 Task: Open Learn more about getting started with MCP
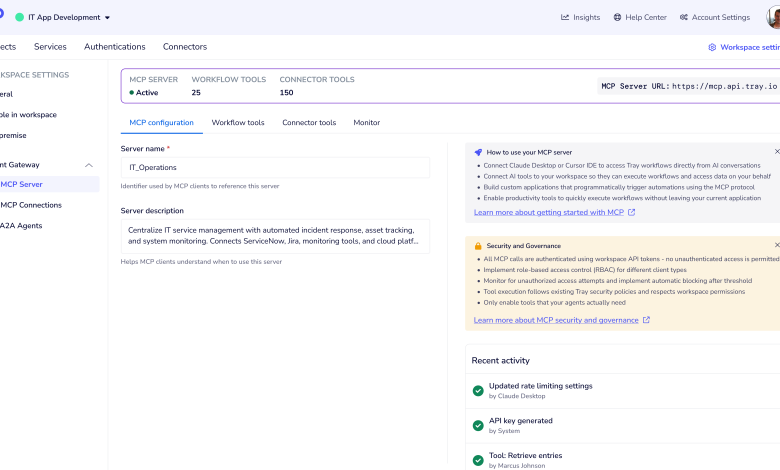(548, 213)
